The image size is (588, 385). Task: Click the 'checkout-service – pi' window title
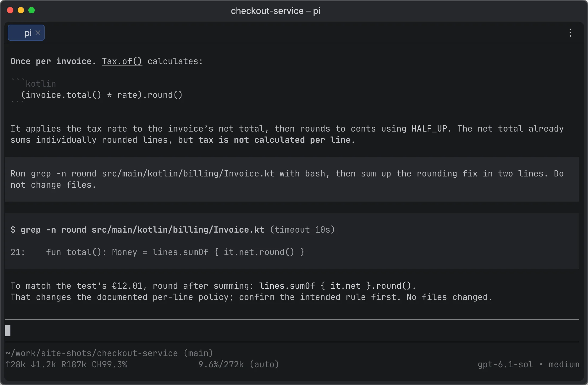[276, 11]
